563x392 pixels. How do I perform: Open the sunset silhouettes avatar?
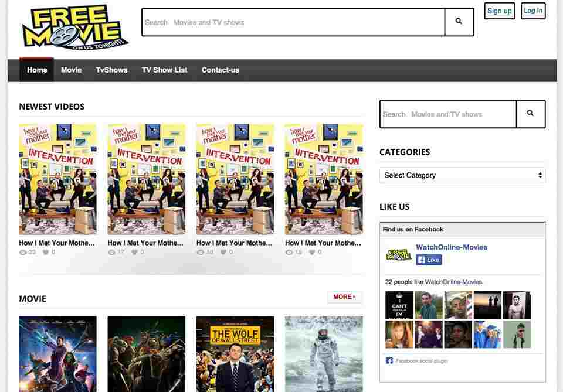click(x=487, y=305)
